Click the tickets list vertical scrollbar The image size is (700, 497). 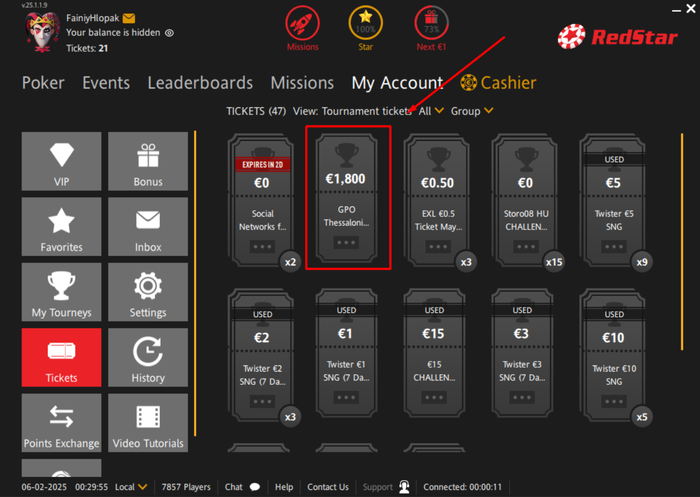[x=682, y=241]
